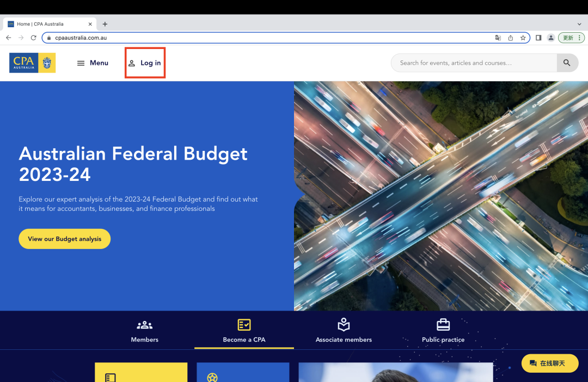The width and height of the screenshot is (588, 382).
Task: Open the hamburger Menu
Action: (x=93, y=63)
